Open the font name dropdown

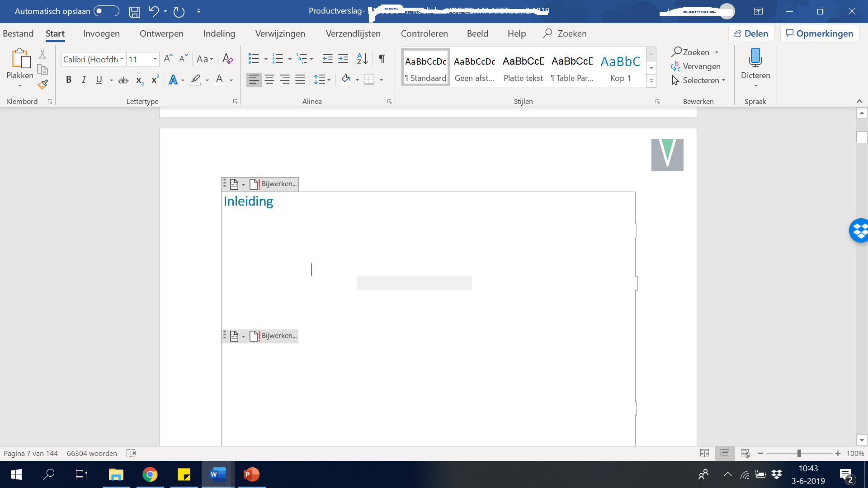pyautogui.click(x=122, y=59)
